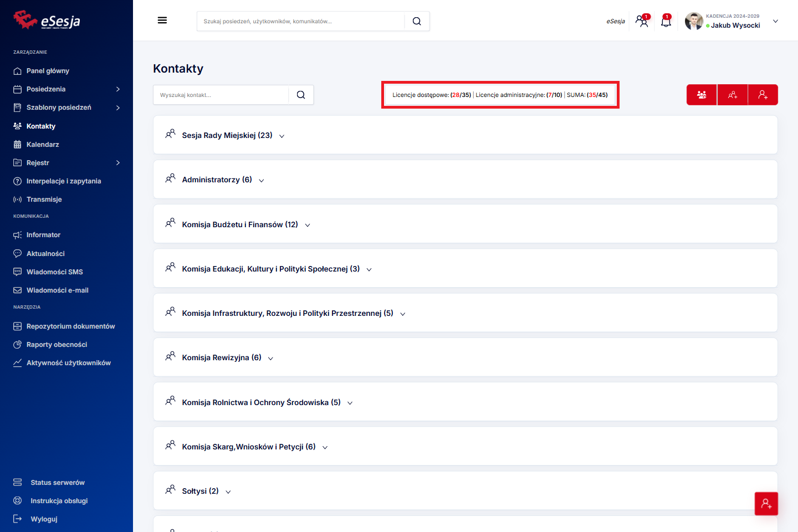The width and height of the screenshot is (798, 532).
Task: Click the Raporty obecności pie chart icon
Action: tap(17, 345)
